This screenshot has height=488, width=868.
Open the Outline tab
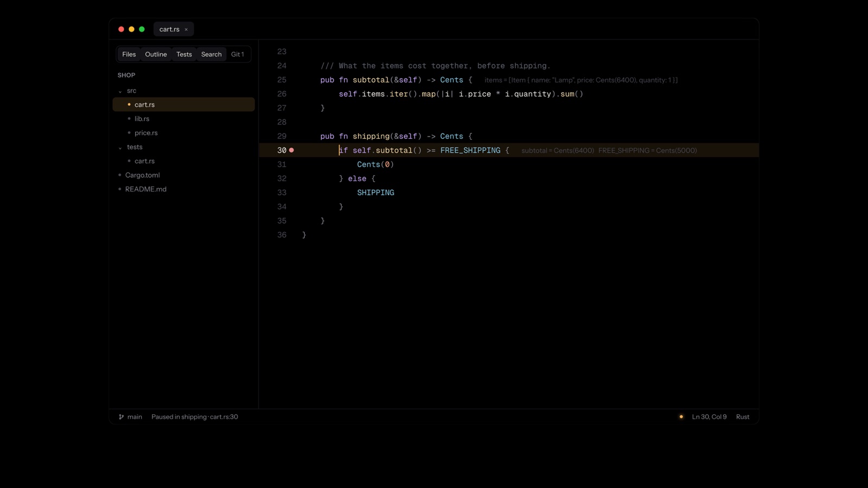[x=156, y=54]
